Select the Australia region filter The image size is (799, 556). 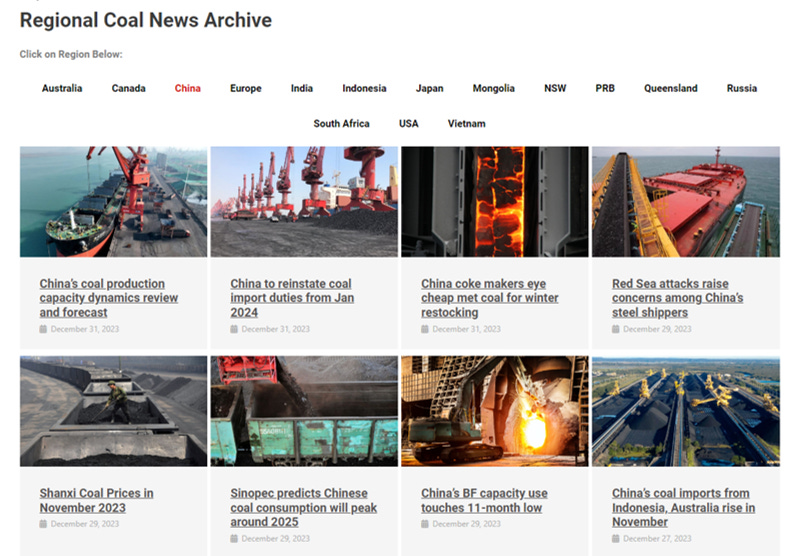62,88
